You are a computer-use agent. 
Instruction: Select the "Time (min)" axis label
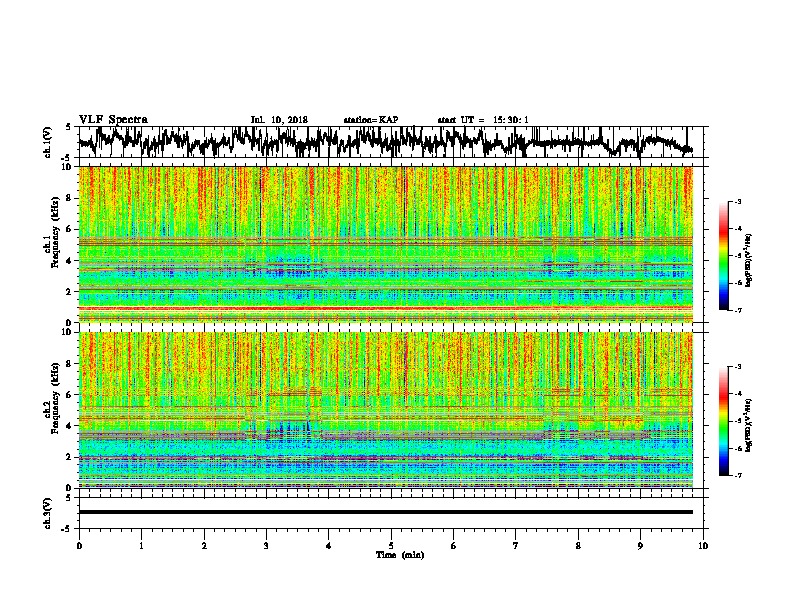tap(400, 555)
